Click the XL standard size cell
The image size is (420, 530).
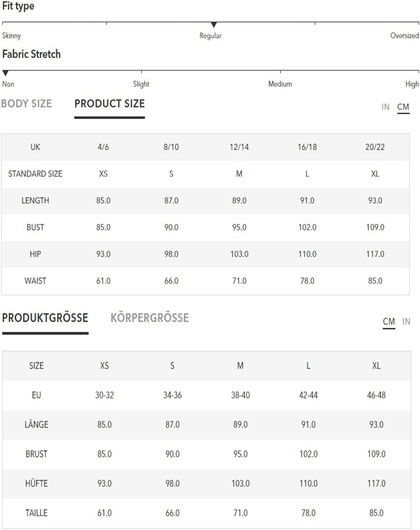(x=375, y=174)
